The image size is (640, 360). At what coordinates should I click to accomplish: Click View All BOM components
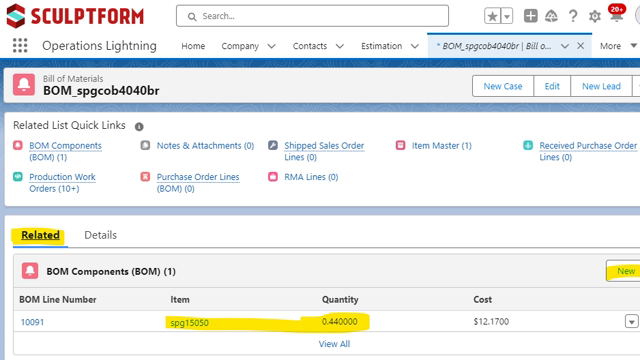tap(334, 344)
